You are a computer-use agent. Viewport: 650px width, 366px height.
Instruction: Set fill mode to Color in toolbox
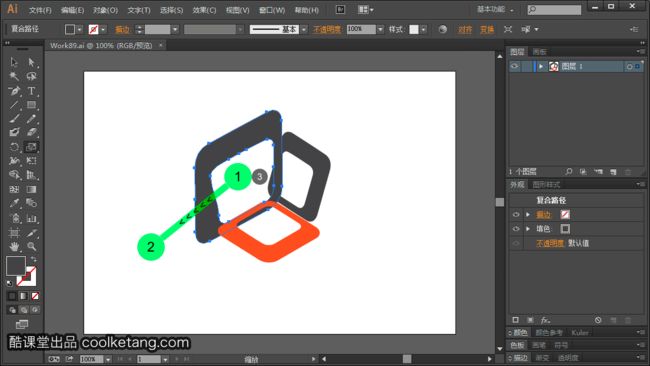coord(12,296)
